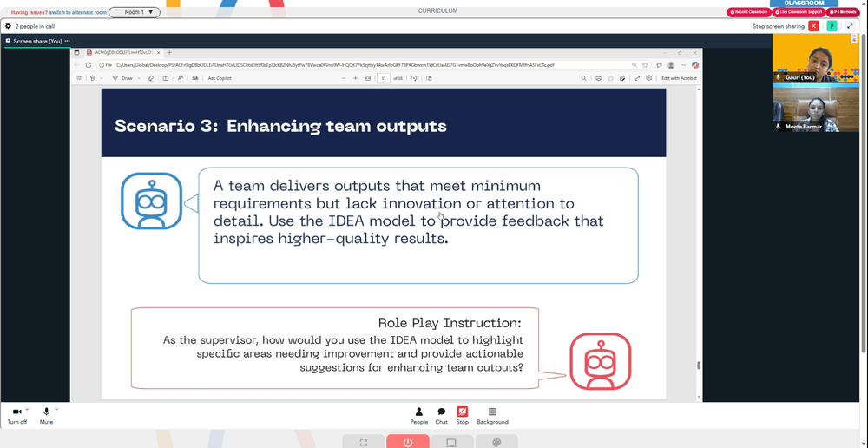
Task: Select Meeta Parmar video thumbnail
Action: (816, 108)
